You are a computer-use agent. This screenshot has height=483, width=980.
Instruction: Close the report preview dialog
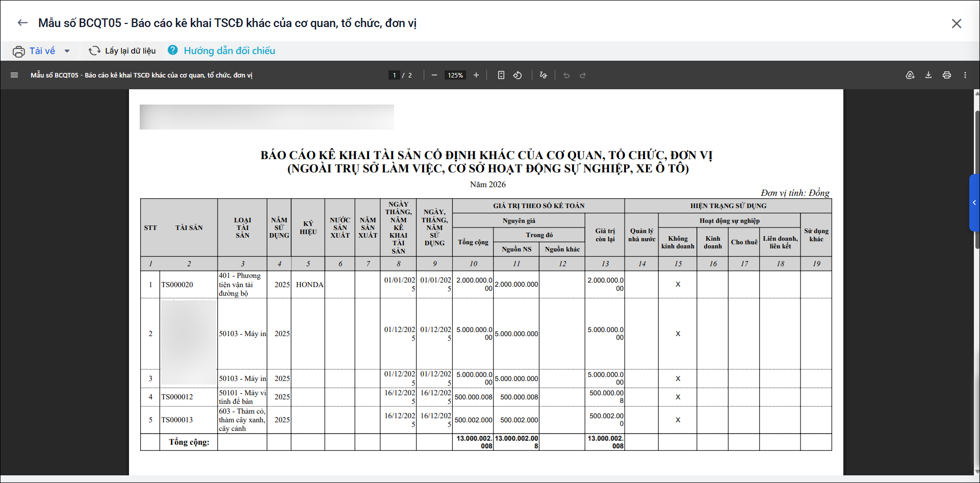pyautogui.click(x=957, y=23)
